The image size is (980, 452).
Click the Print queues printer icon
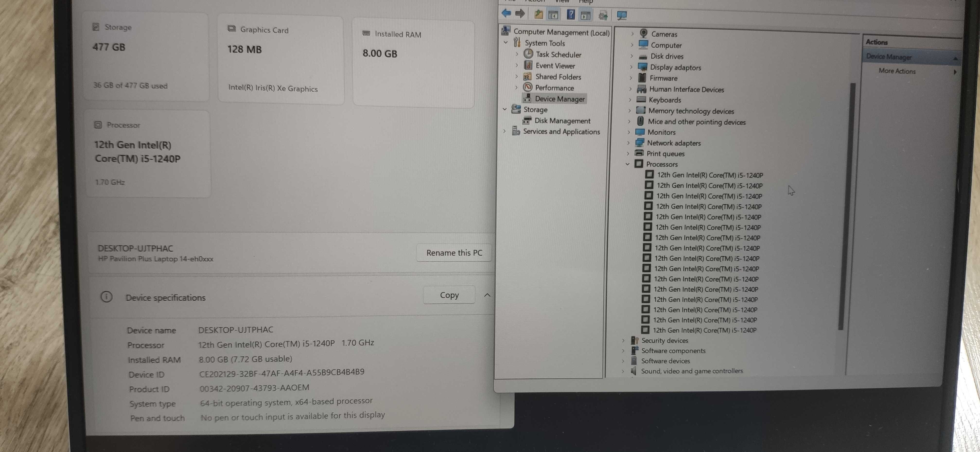coord(639,153)
